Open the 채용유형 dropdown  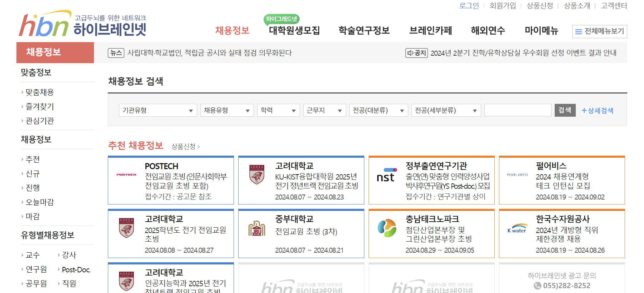tap(227, 110)
